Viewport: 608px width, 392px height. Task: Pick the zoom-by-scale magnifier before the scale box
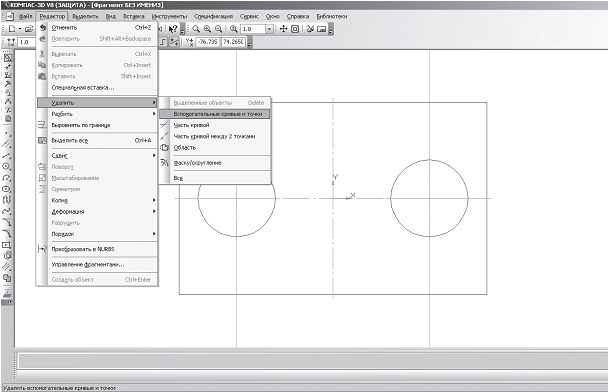[233, 29]
